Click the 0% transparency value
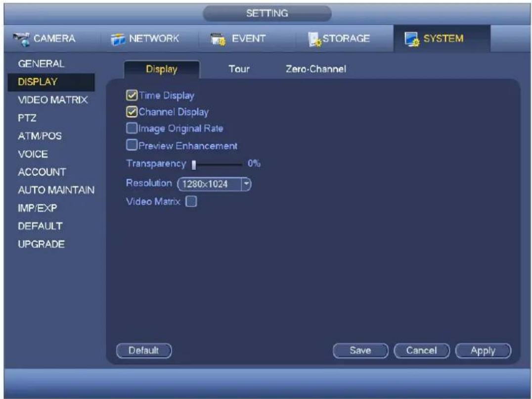Viewport: 532px width, 399px height. (x=254, y=163)
